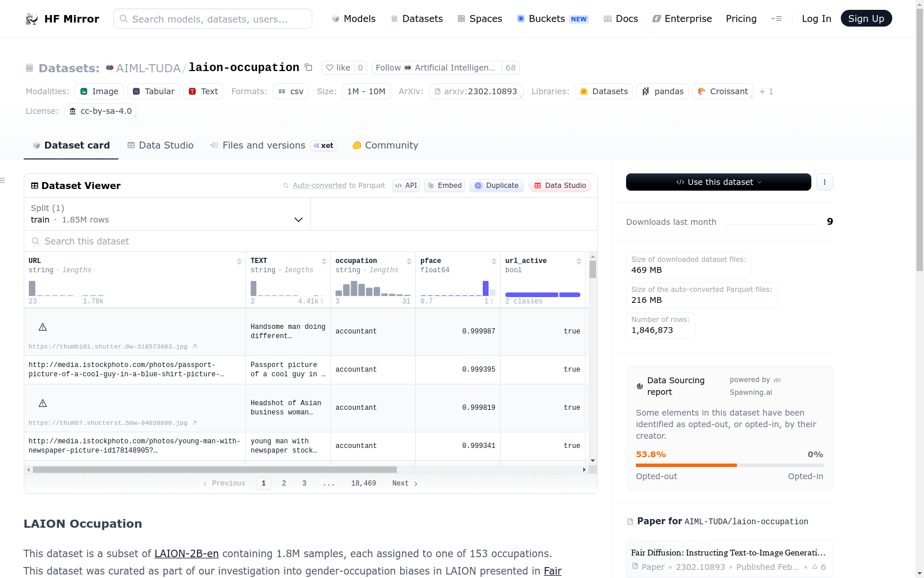Click the table's horizontal scrollbar
924x578 pixels.
coord(215,469)
